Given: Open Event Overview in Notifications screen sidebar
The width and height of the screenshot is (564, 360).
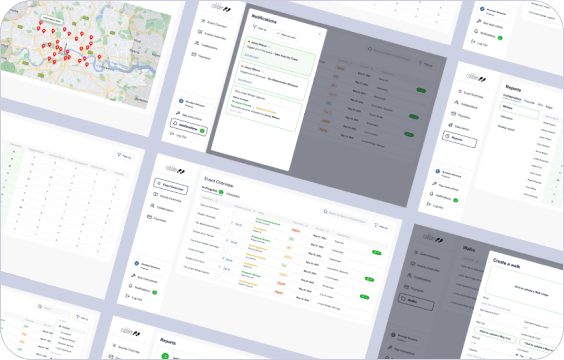Looking at the screenshot, I should (214, 24).
